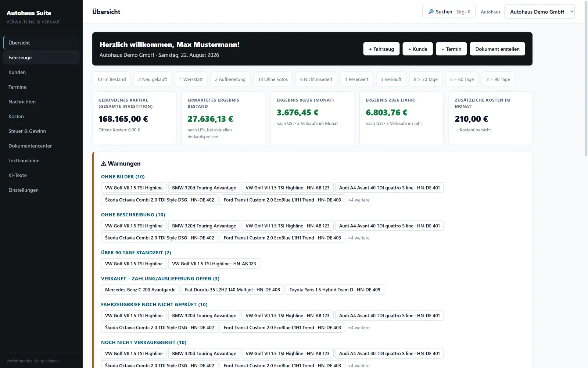
Task: Show +4 weitere under Ohne Bilder
Action: pos(359,200)
